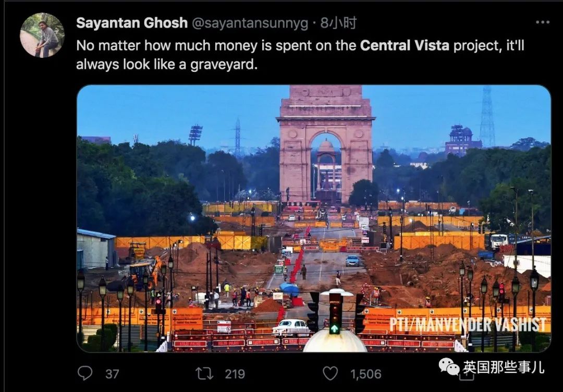
Task: Open Sayantan Ghosh's profile avatar
Action: point(42,35)
